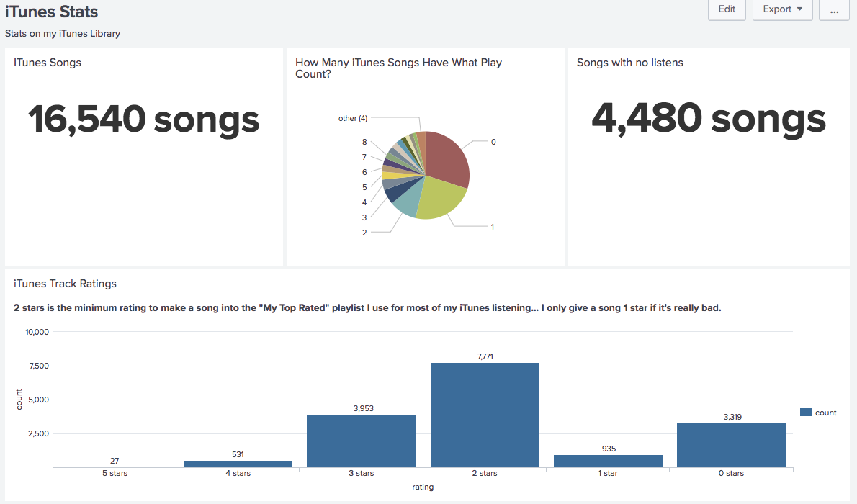Click the pie chart label 5
This screenshot has height=504, width=857.
pyautogui.click(x=364, y=187)
